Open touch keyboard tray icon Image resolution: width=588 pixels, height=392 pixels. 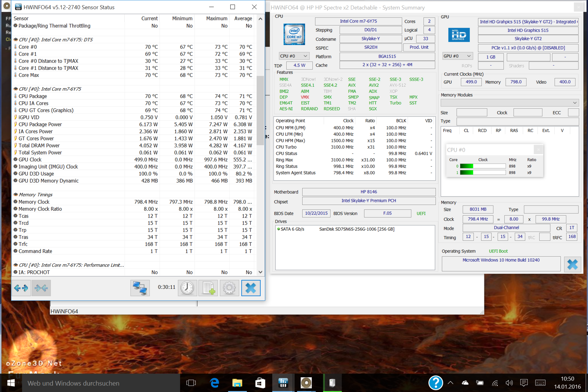pos(540,383)
